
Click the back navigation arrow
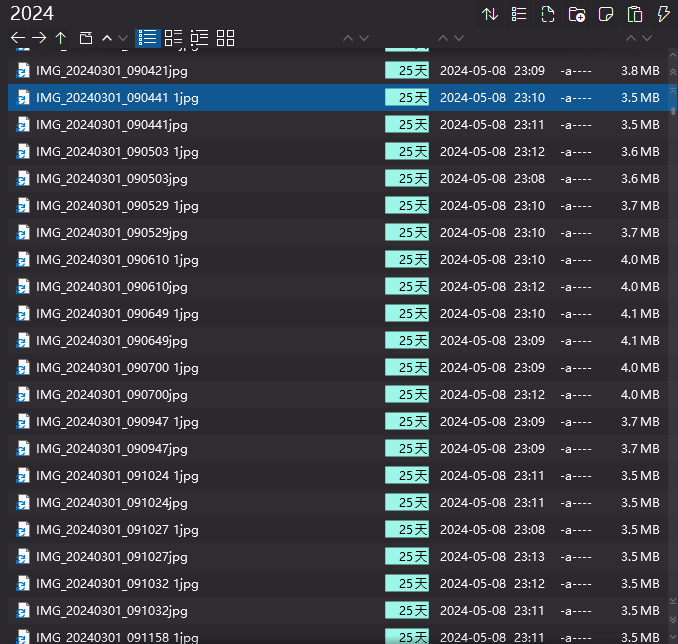(17, 38)
